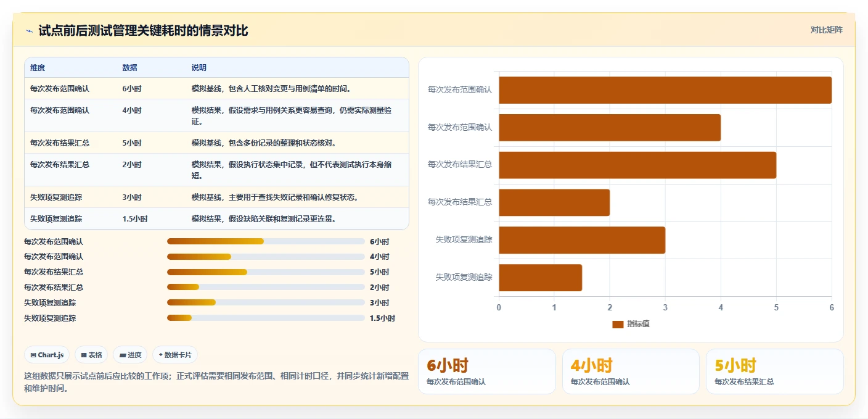Screen dimensions: 868x419
Task: Click the progress bar labeled 1.5小时
Action: [x=266, y=318]
